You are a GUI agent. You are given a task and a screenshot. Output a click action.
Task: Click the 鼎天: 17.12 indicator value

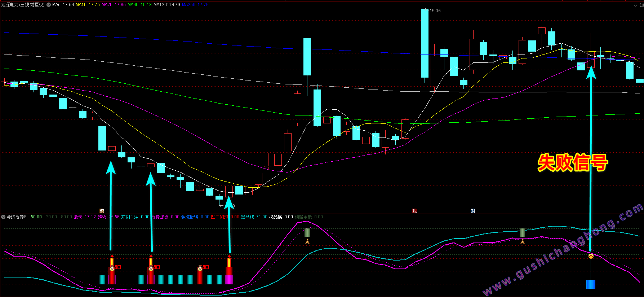[85, 217]
